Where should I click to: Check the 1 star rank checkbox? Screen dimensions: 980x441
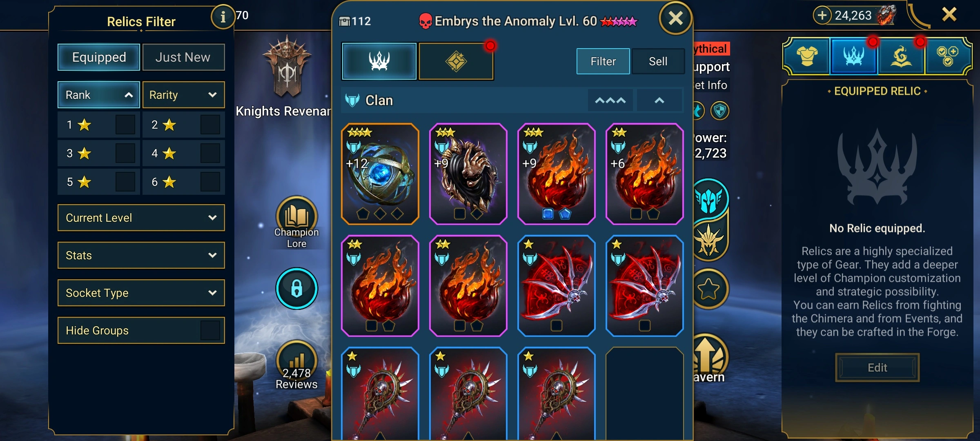tap(125, 125)
